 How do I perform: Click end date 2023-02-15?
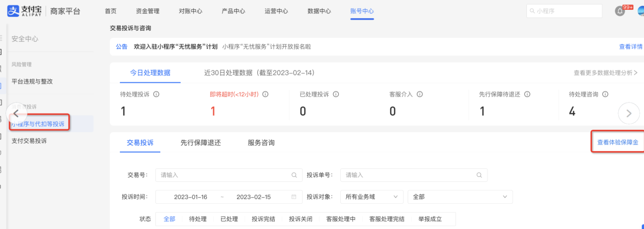[253, 197]
